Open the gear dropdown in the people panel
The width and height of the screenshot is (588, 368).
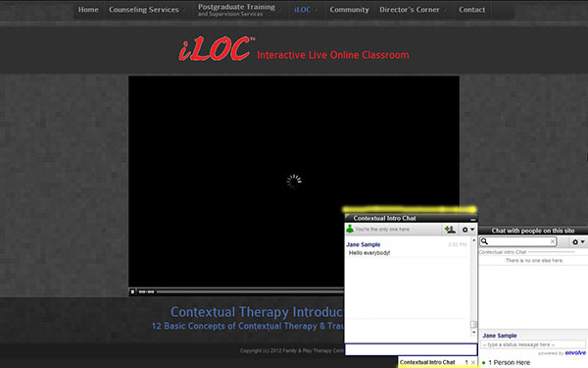pyautogui.click(x=578, y=241)
